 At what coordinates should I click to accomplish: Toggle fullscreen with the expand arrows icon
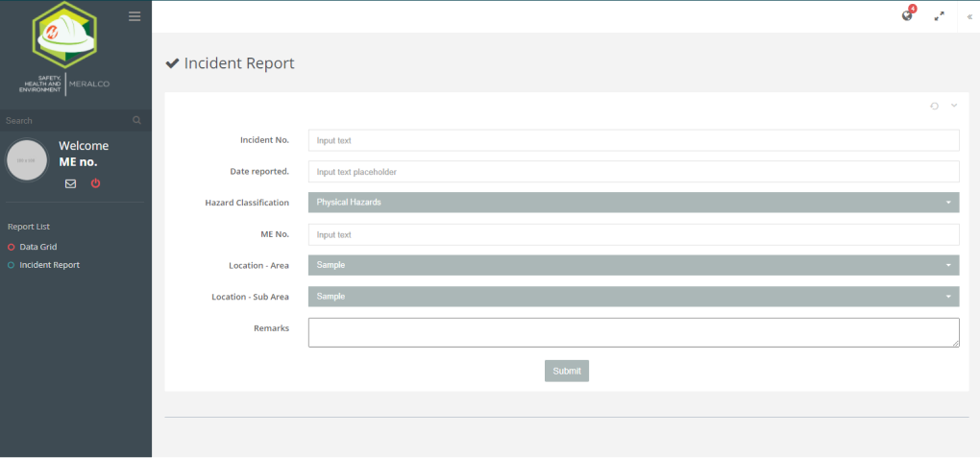coord(939,16)
